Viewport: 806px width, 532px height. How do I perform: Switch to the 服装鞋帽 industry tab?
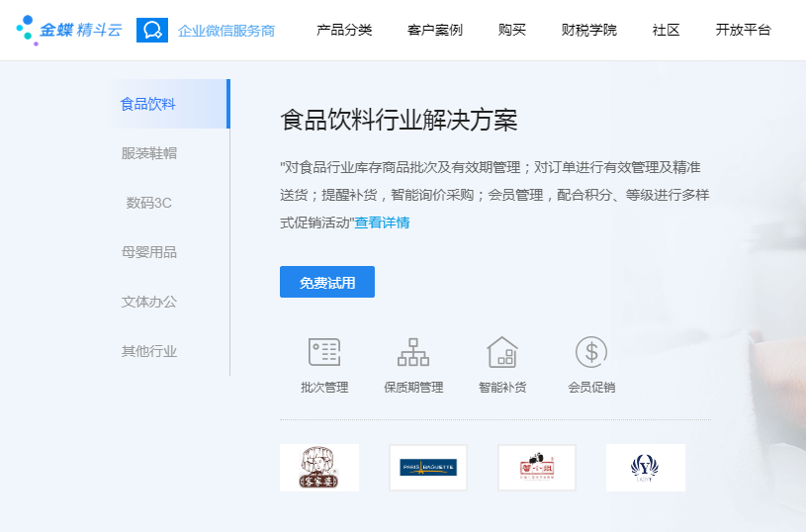[149, 153]
